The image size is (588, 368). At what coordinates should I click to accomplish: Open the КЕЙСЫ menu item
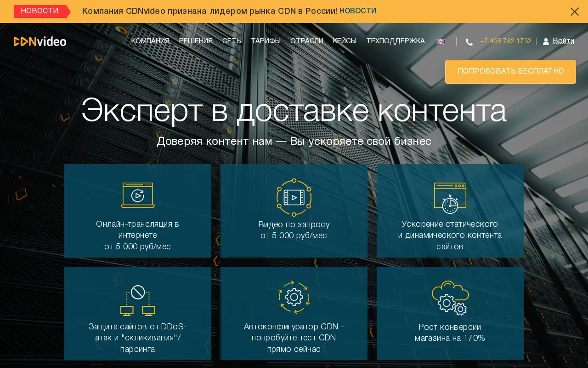(x=345, y=41)
